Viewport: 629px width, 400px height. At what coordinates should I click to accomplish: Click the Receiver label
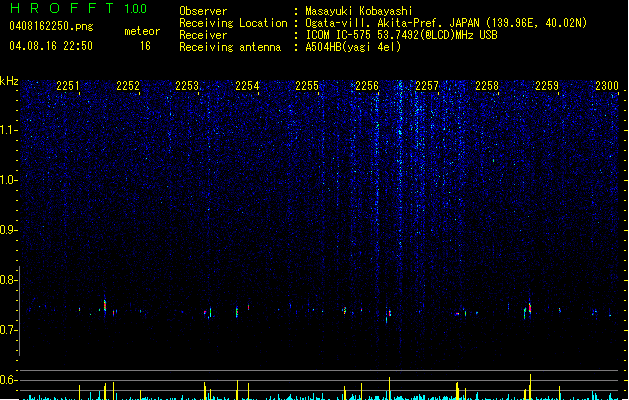tap(203, 35)
